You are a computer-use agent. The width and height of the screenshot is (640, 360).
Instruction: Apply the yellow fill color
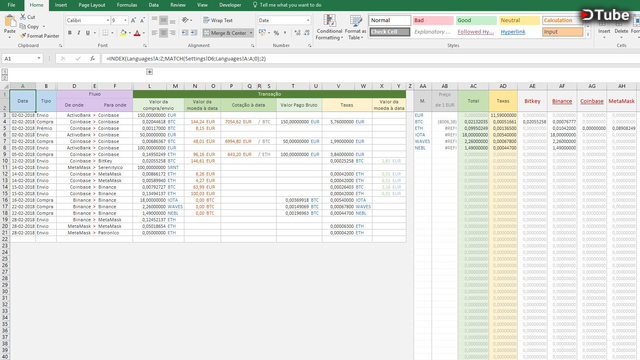click(123, 33)
